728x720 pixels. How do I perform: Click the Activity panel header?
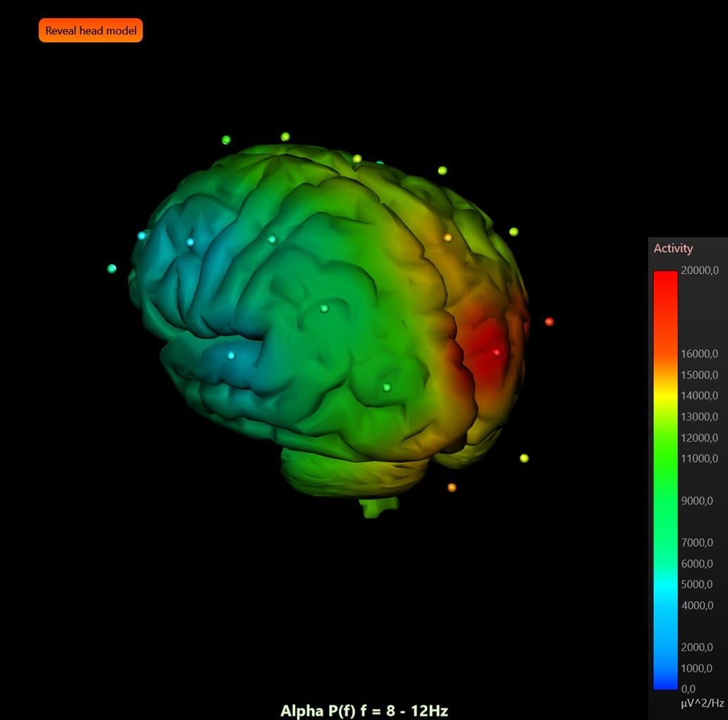click(672, 248)
